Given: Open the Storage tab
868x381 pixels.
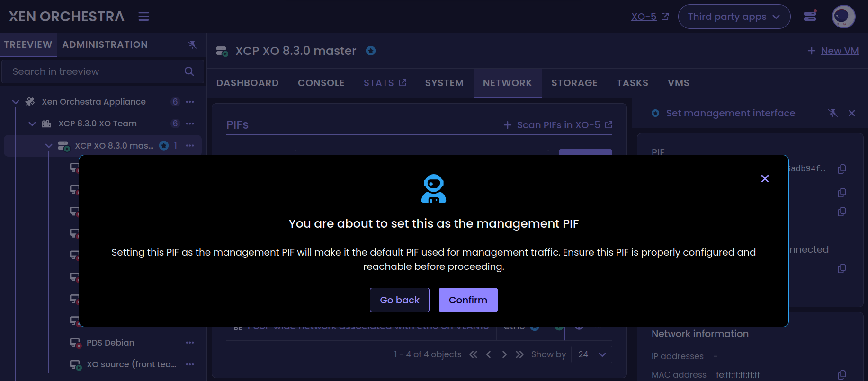Looking at the screenshot, I should 574,83.
